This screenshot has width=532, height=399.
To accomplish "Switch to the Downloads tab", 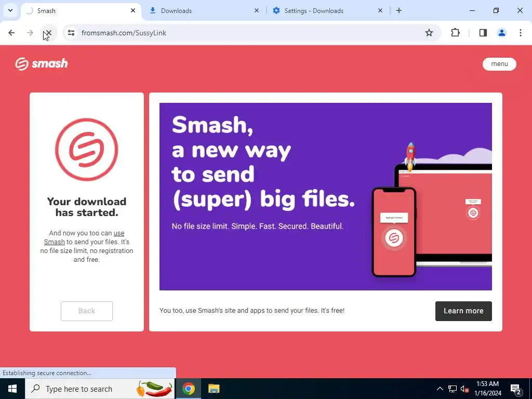I will click(x=204, y=11).
